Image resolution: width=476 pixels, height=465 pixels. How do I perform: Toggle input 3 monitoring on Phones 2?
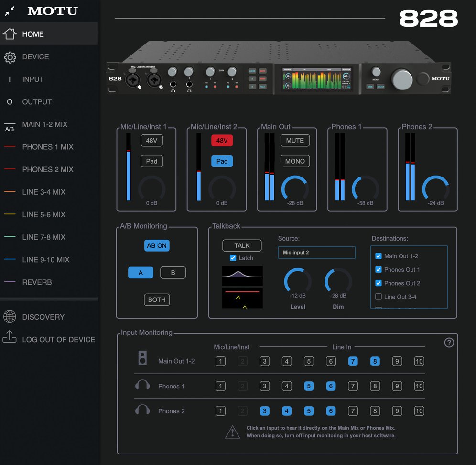point(264,410)
